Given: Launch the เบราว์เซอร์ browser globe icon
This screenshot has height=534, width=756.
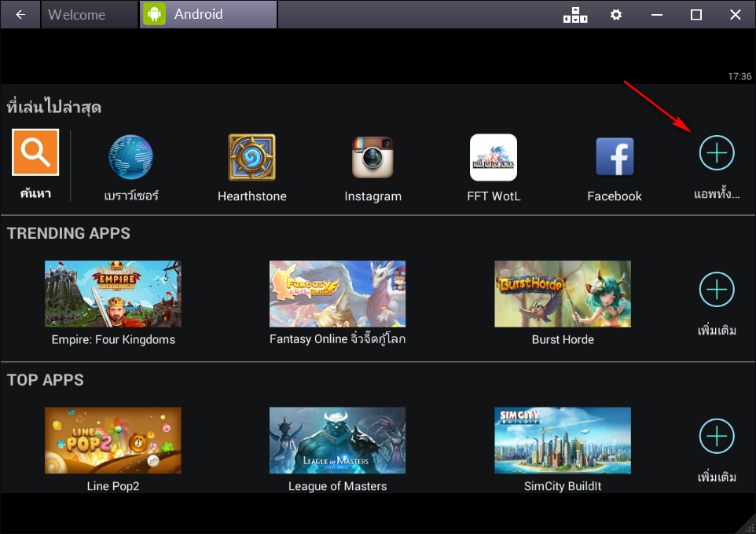Looking at the screenshot, I should [130, 157].
